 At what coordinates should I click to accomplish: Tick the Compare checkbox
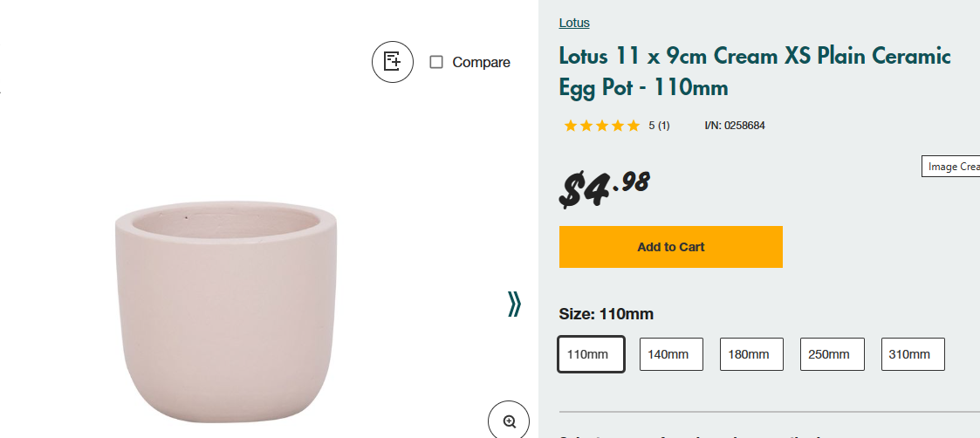(x=436, y=62)
